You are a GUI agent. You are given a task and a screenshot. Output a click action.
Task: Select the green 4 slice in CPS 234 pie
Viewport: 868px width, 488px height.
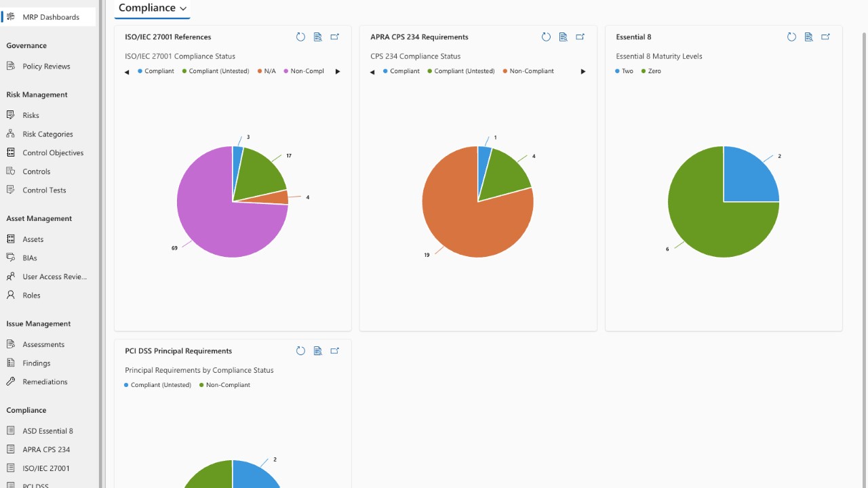505,173
